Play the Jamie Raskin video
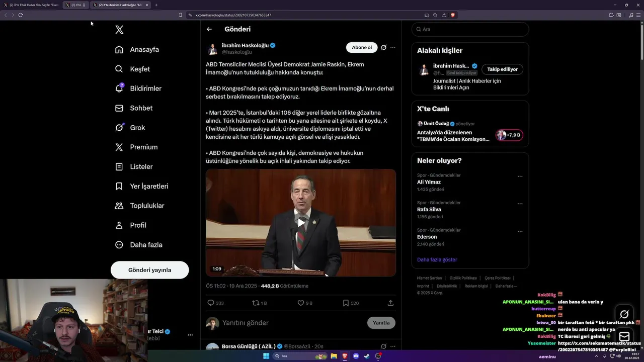 [x=301, y=222]
